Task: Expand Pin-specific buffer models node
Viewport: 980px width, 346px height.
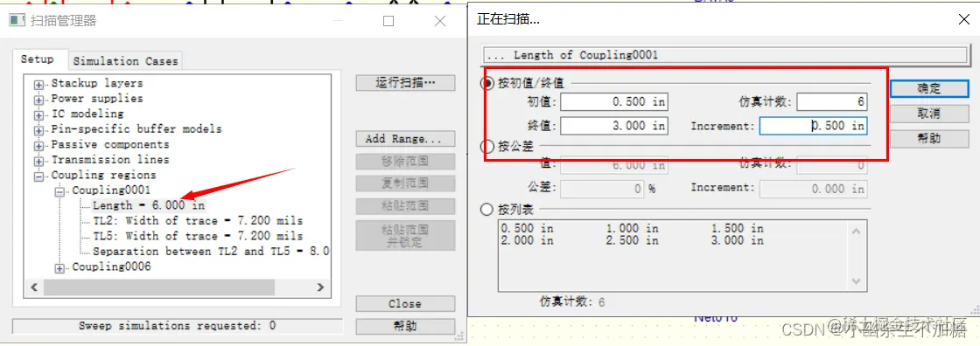Action: [39, 130]
